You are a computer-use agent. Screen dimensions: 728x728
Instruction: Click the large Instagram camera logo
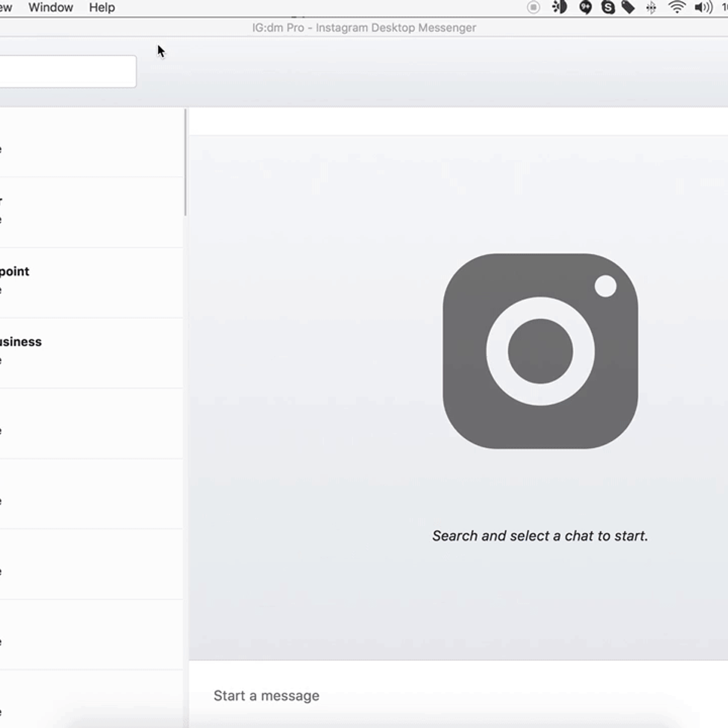tap(540, 351)
